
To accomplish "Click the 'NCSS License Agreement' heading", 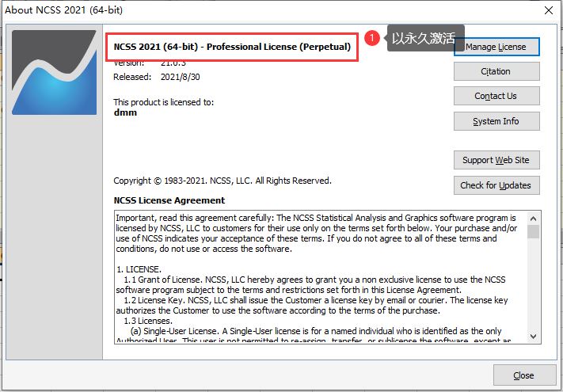I will pyautogui.click(x=169, y=200).
